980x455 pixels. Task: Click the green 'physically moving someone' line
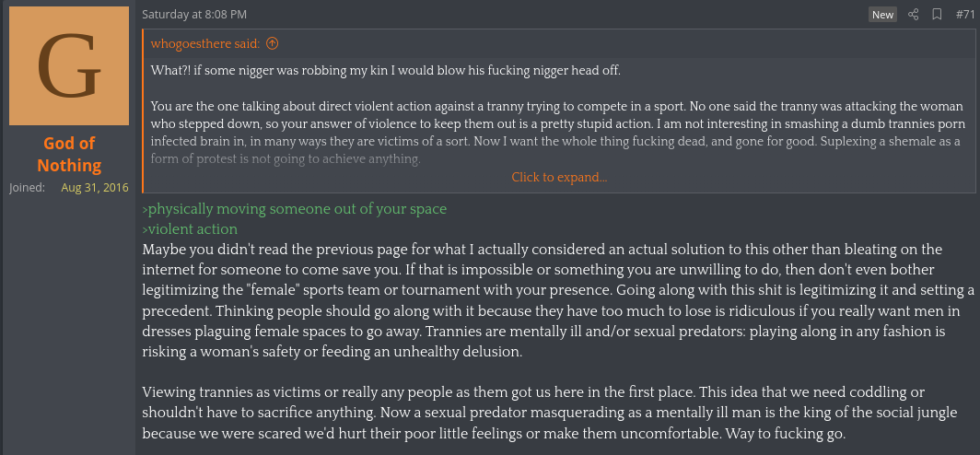pyautogui.click(x=295, y=209)
